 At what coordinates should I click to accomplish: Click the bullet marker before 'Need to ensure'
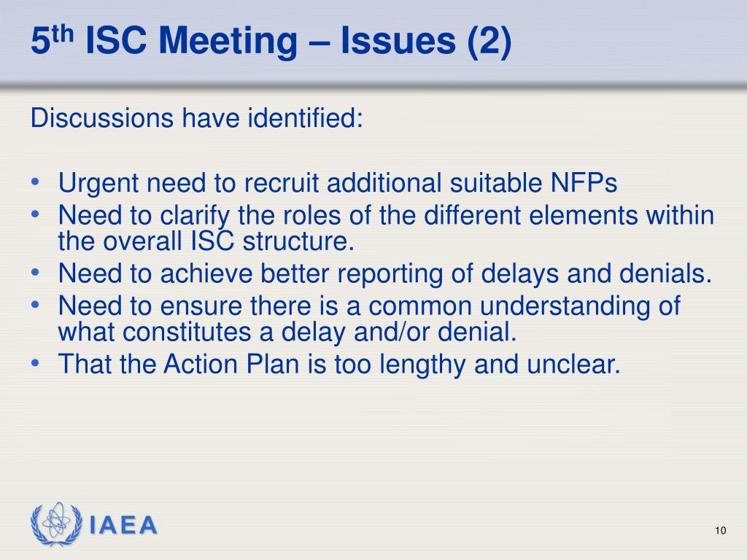coord(35,305)
